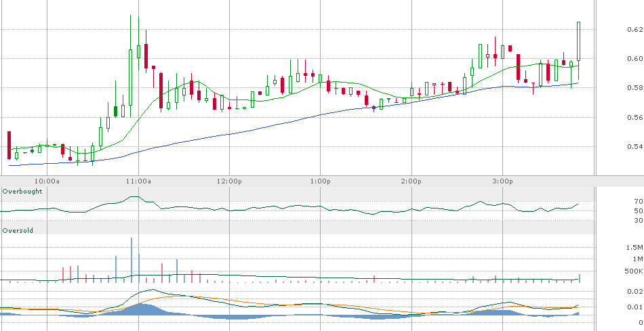
Task: Select the 0.01 MACD axis label
Action: (x=635, y=307)
